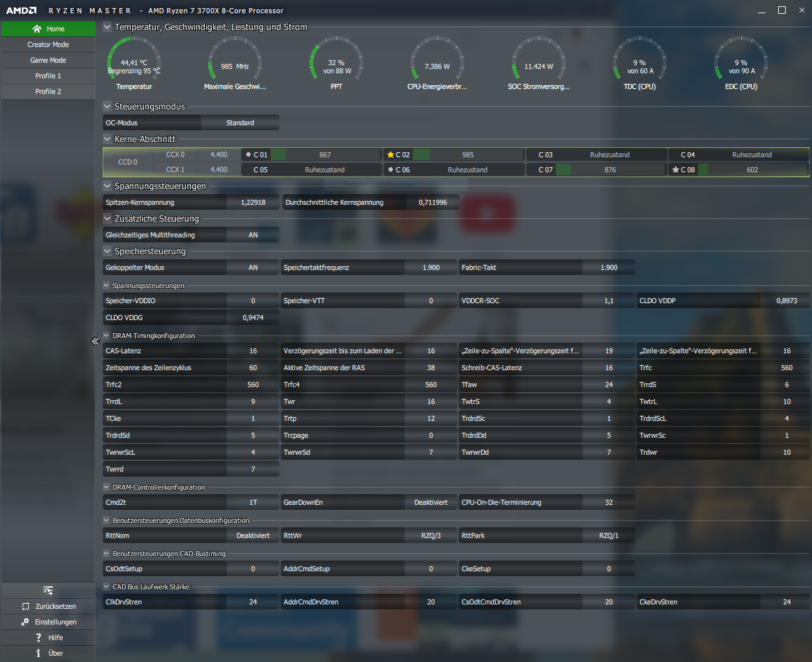Click core C 04 Ruhezustand cell
This screenshot has height=662, width=812.
tap(738, 155)
